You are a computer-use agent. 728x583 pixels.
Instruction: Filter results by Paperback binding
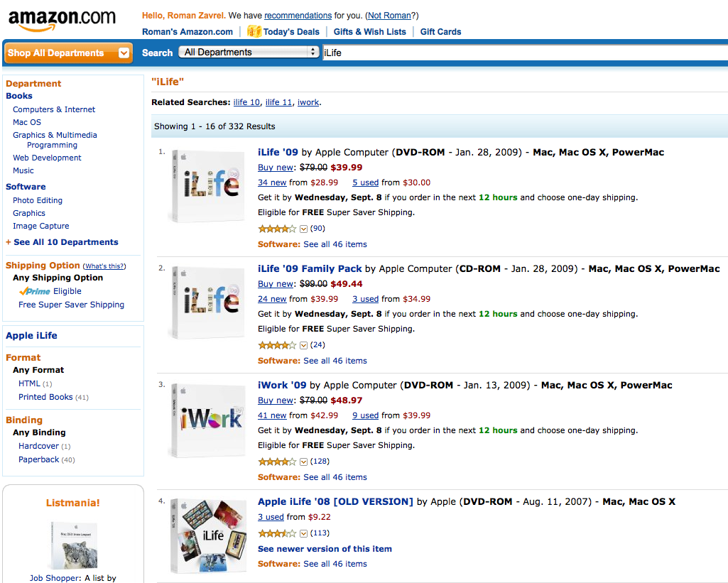coord(38,459)
